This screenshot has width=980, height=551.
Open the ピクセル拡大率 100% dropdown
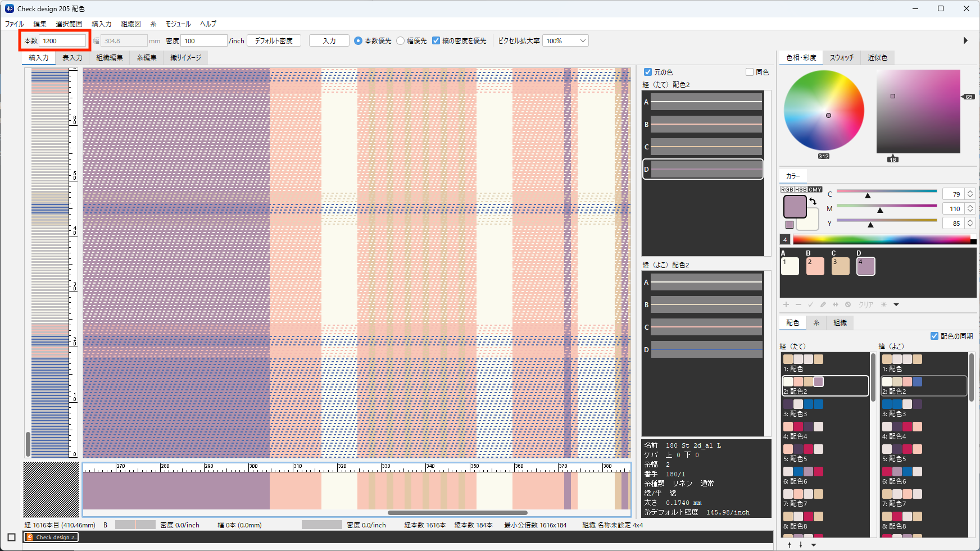coord(565,41)
